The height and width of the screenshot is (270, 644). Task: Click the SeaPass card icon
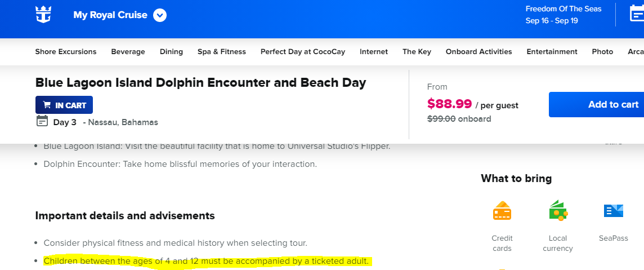pyautogui.click(x=614, y=210)
